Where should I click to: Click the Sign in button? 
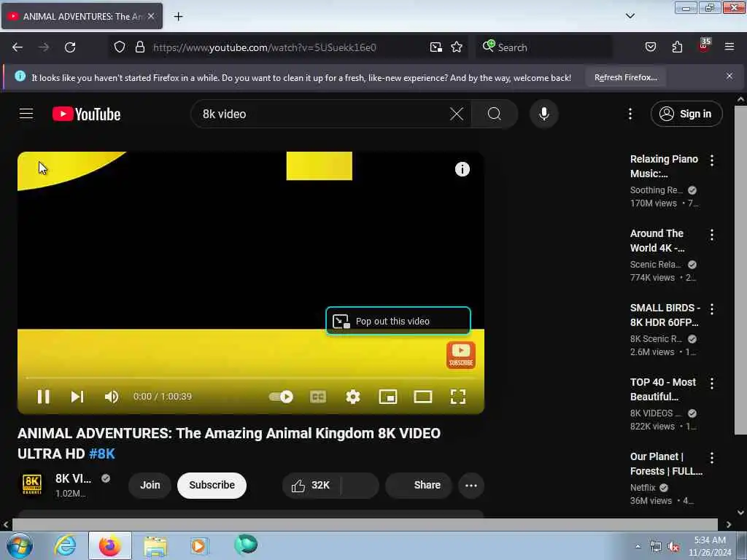click(x=686, y=114)
